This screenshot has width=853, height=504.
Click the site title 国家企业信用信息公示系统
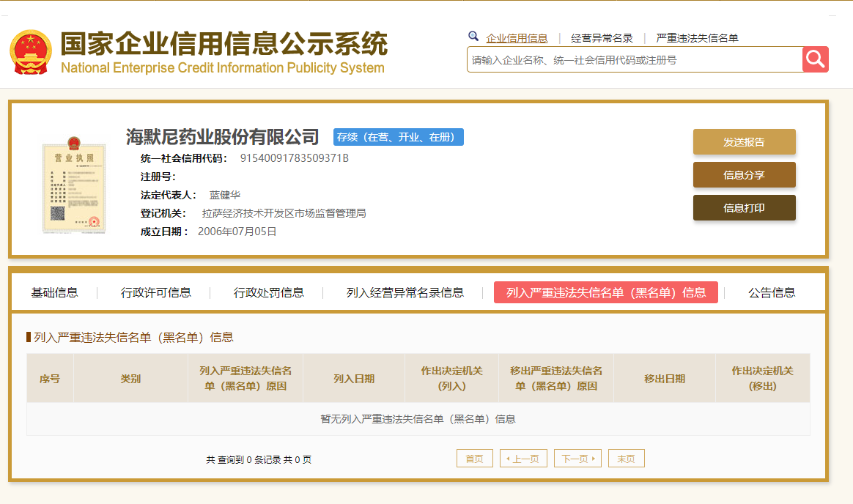pos(224,43)
